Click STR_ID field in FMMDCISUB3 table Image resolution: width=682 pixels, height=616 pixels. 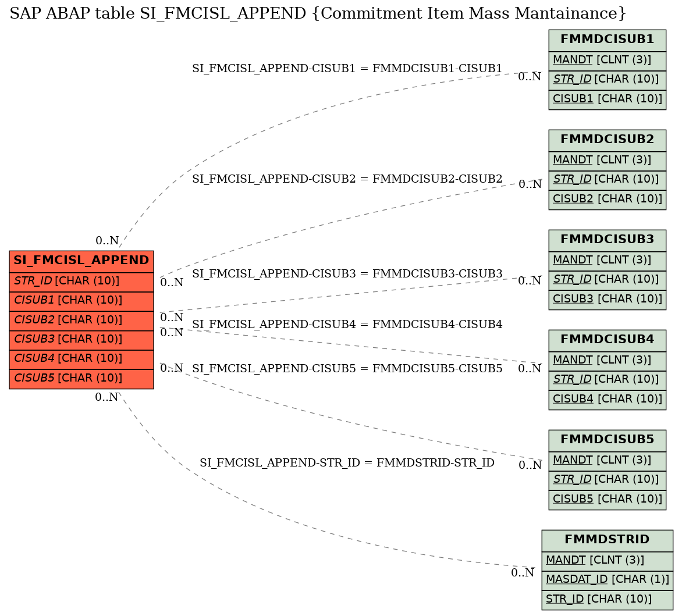pos(607,280)
